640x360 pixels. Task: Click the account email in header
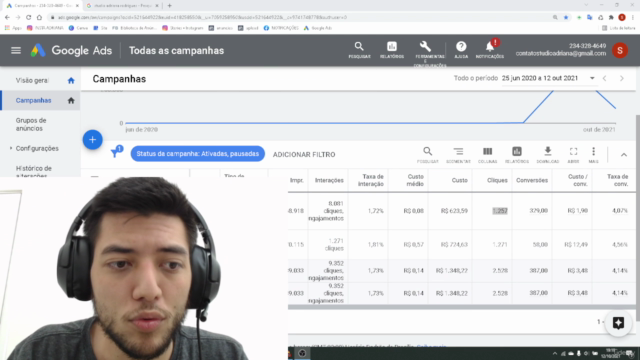560,53
